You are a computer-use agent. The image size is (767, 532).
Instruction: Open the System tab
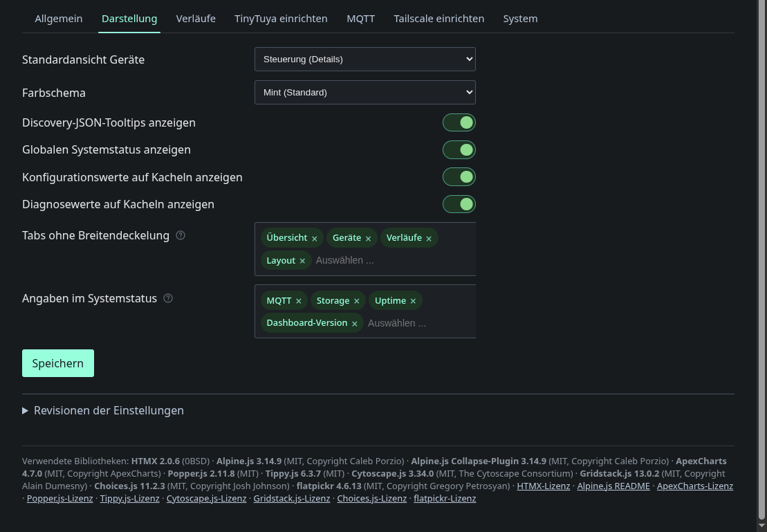(520, 19)
